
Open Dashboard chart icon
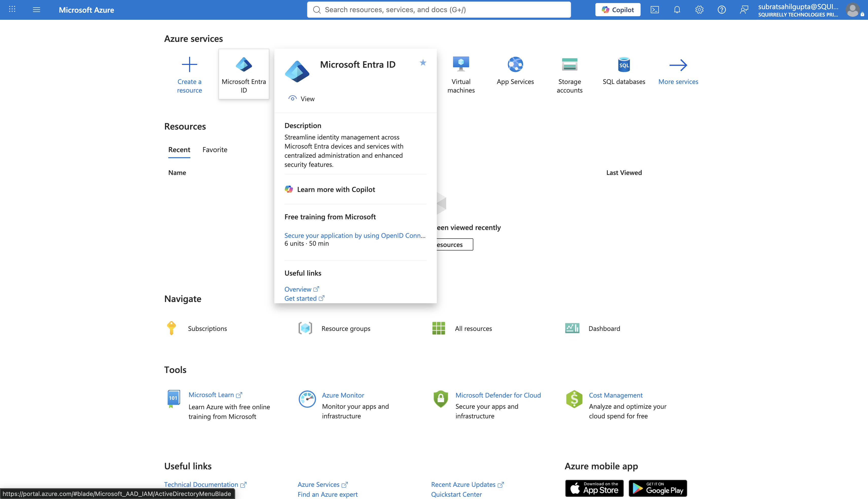click(572, 328)
